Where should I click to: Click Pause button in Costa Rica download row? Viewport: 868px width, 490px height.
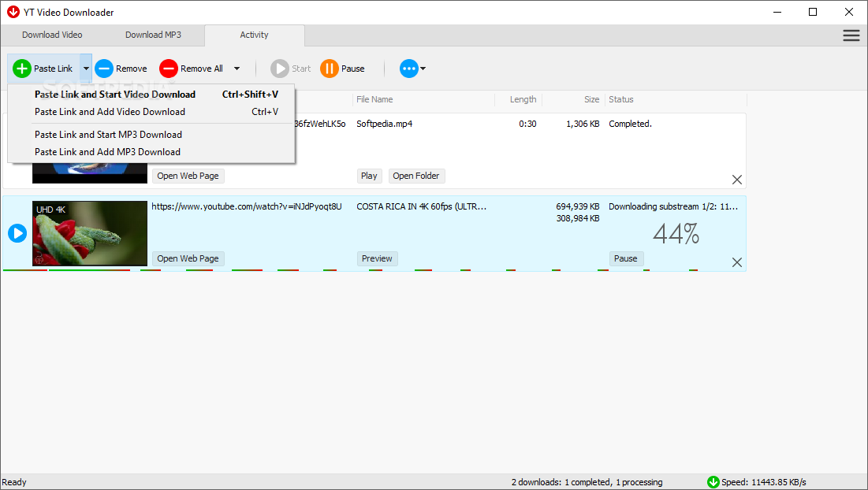pyautogui.click(x=625, y=258)
